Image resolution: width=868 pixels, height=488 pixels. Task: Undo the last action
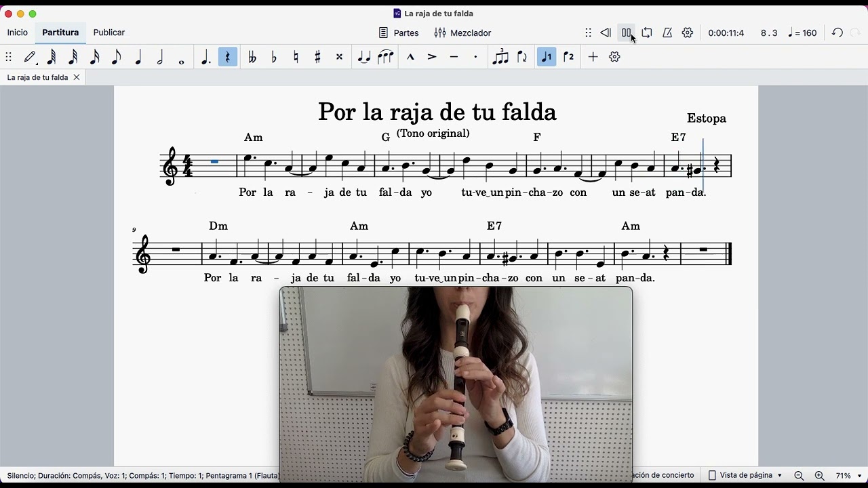837,33
